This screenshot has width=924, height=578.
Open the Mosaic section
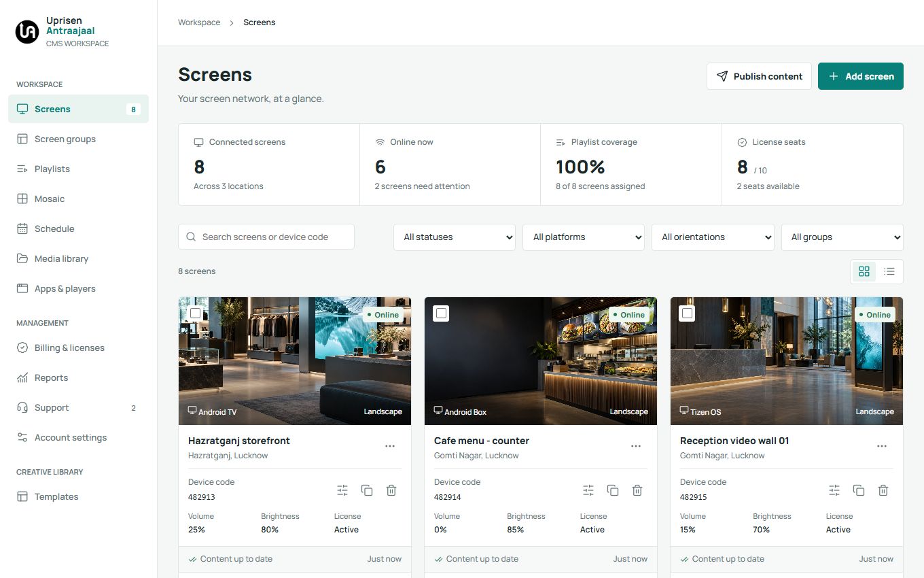[78, 199]
